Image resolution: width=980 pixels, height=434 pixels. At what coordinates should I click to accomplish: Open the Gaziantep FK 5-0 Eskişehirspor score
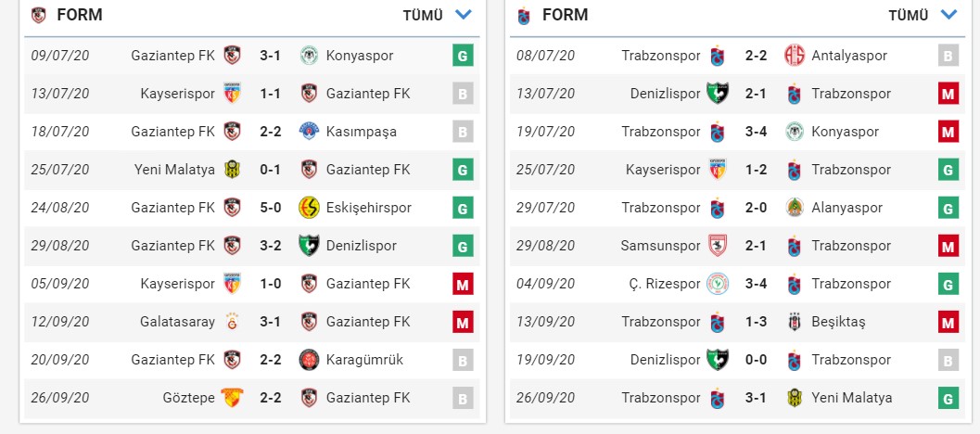click(270, 208)
